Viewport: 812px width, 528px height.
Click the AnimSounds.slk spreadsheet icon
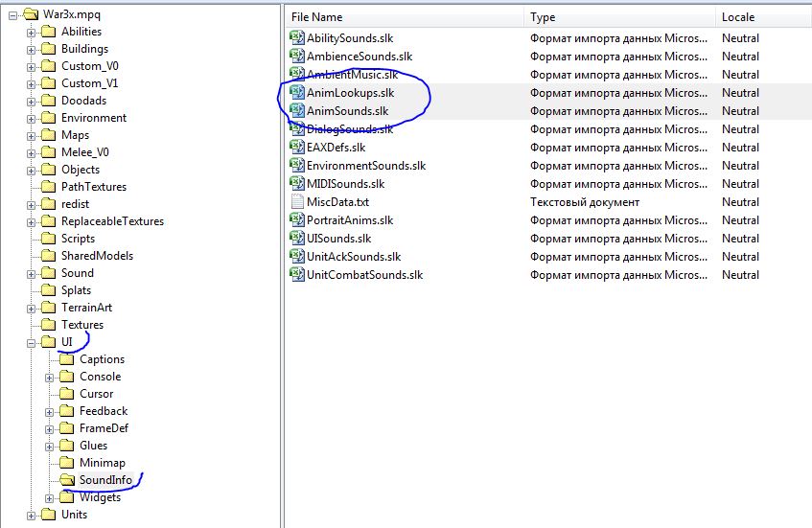[x=297, y=110]
